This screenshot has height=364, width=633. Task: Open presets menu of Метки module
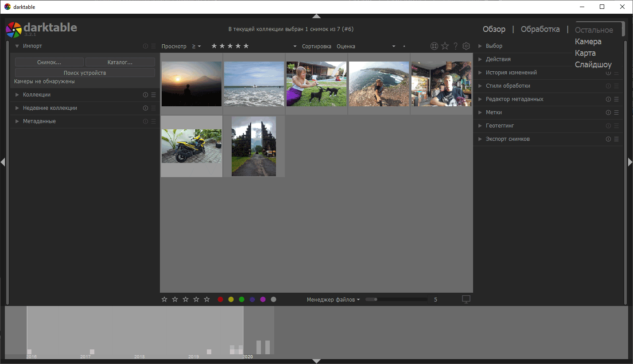coord(617,112)
